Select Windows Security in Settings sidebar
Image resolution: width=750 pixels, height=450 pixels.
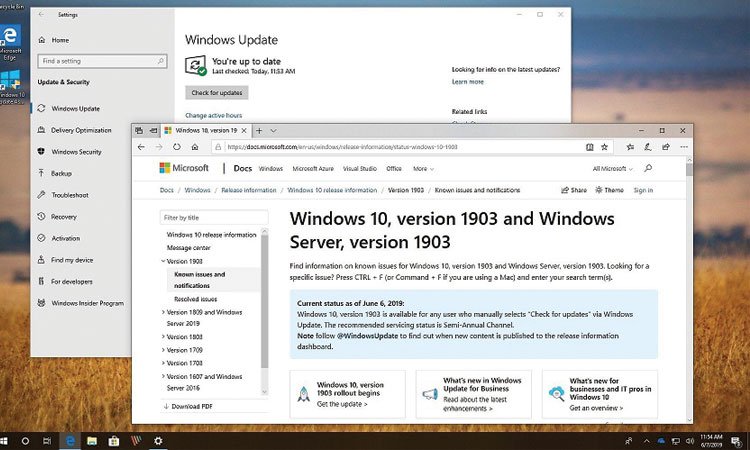tap(76, 152)
